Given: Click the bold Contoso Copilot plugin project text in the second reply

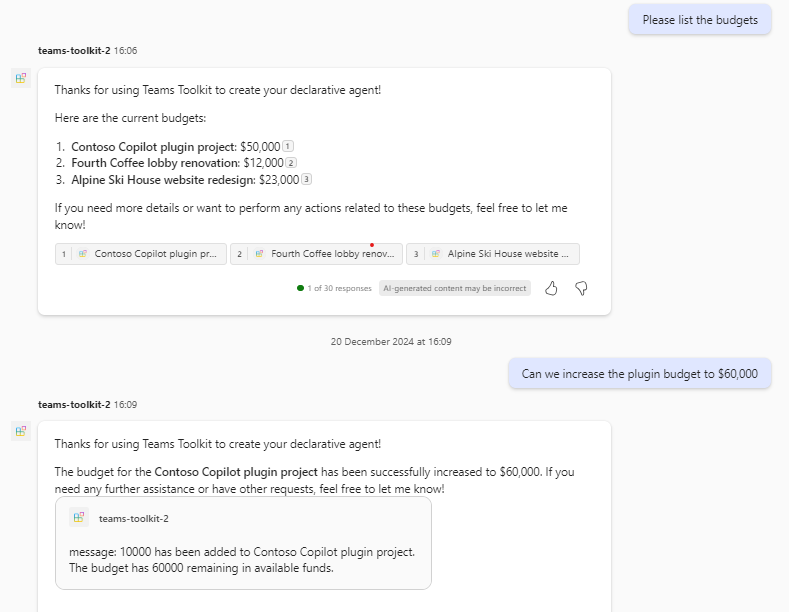Looking at the screenshot, I should coord(236,472).
